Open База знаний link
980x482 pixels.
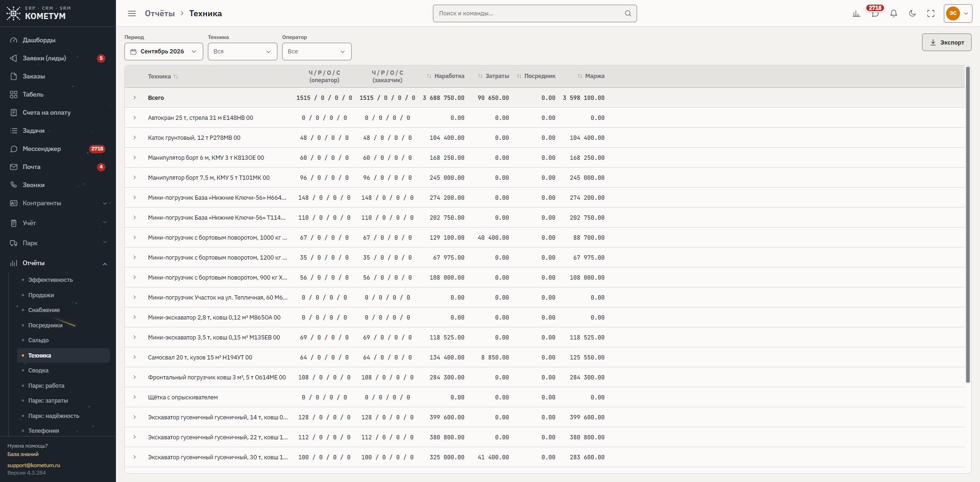click(x=23, y=454)
